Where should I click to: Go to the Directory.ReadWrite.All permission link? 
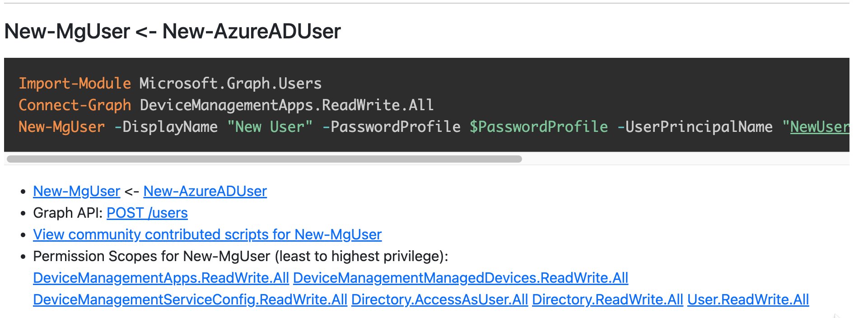click(607, 299)
